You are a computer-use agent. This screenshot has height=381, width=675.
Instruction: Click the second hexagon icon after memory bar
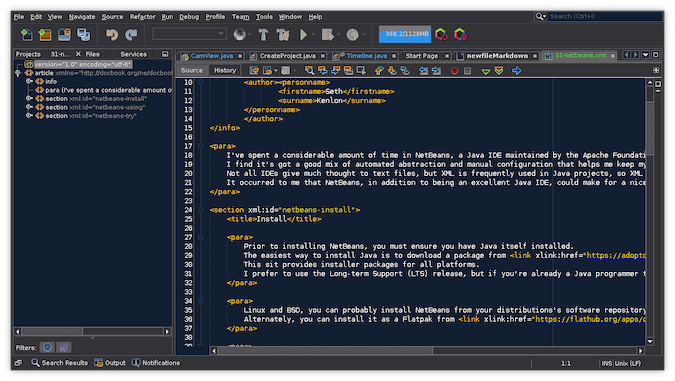(x=460, y=34)
